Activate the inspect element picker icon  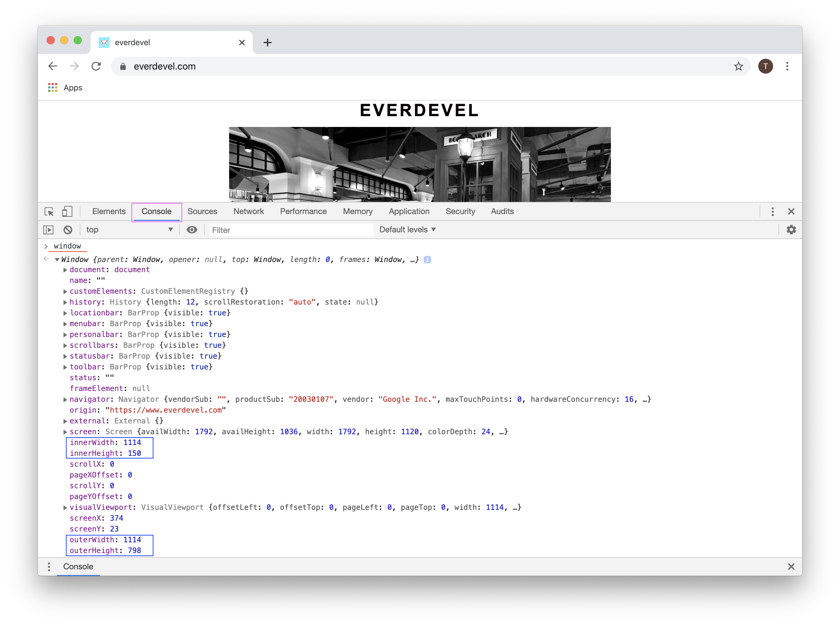(49, 211)
